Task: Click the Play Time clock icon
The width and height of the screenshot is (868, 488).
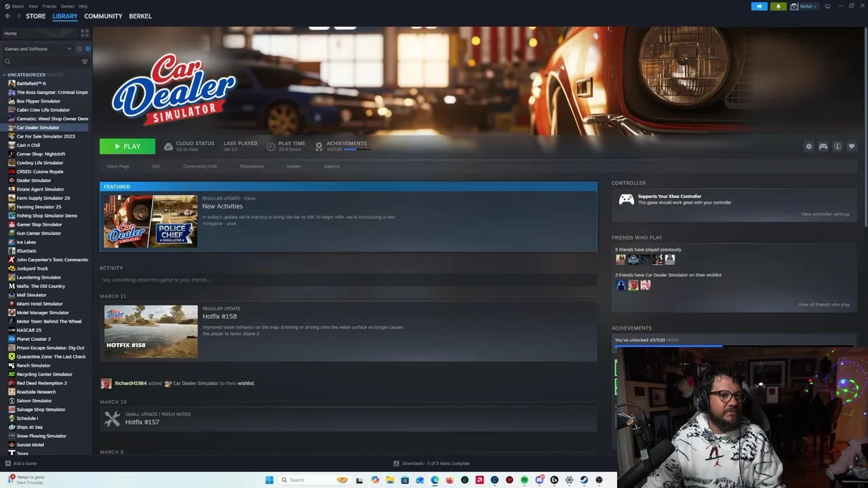Action: (271, 146)
